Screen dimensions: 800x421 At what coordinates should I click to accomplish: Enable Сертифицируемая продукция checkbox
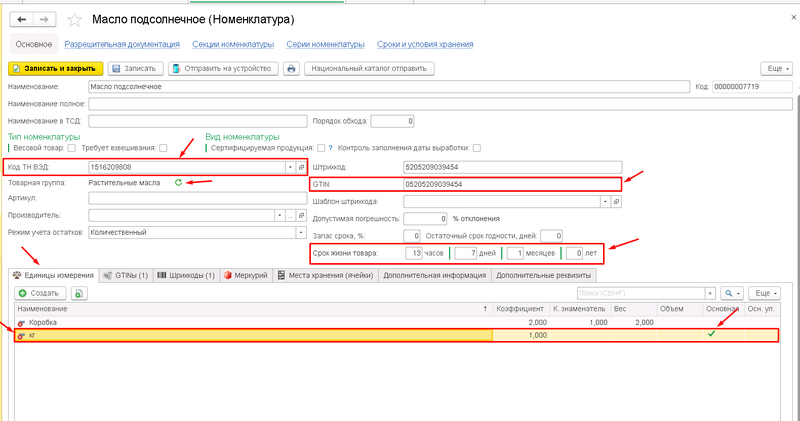pos(321,148)
